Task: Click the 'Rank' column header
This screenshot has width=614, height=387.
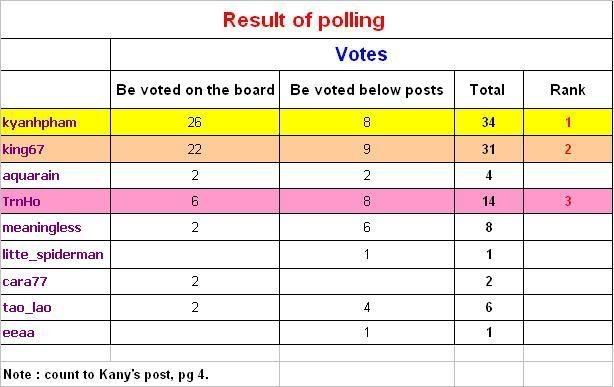Action: [x=568, y=90]
